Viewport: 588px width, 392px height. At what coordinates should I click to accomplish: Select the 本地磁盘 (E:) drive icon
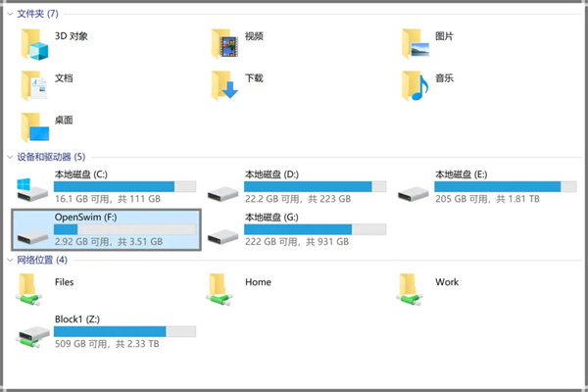pyautogui.click(x=416, y=188)
